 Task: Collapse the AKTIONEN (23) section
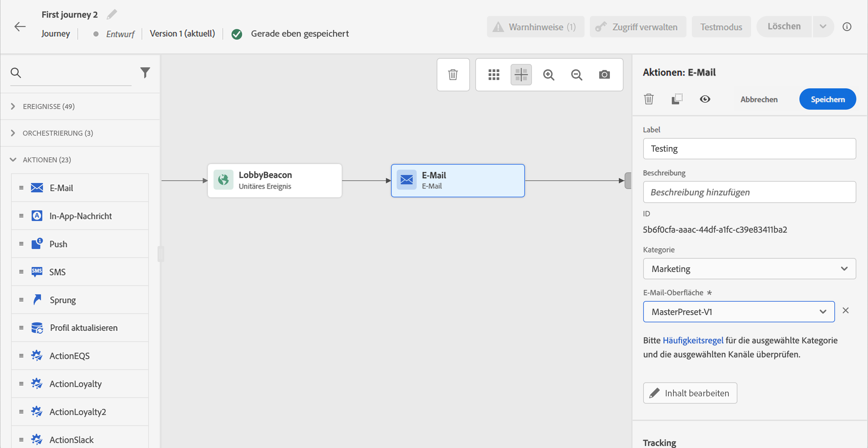[x=47, y=160]
